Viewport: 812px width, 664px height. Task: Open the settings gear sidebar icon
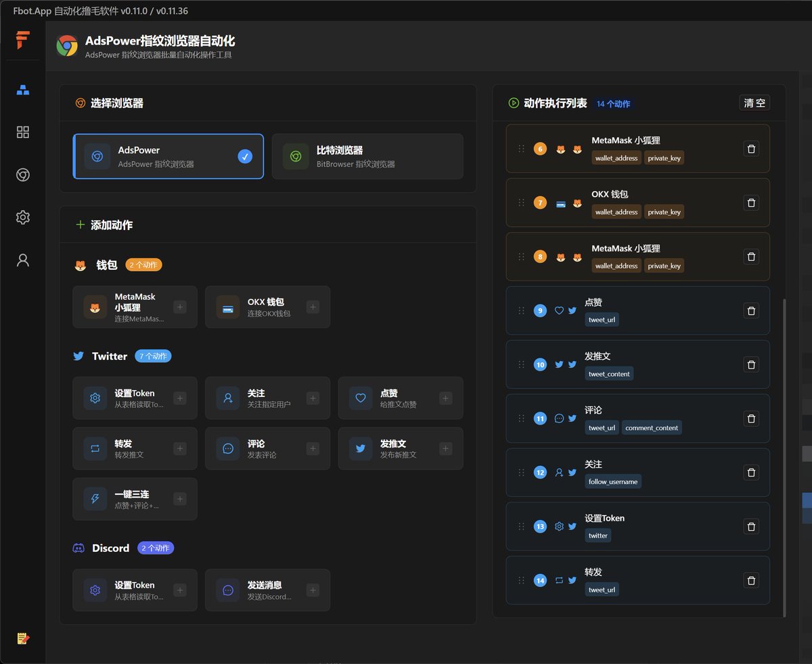tap(23, 217)
